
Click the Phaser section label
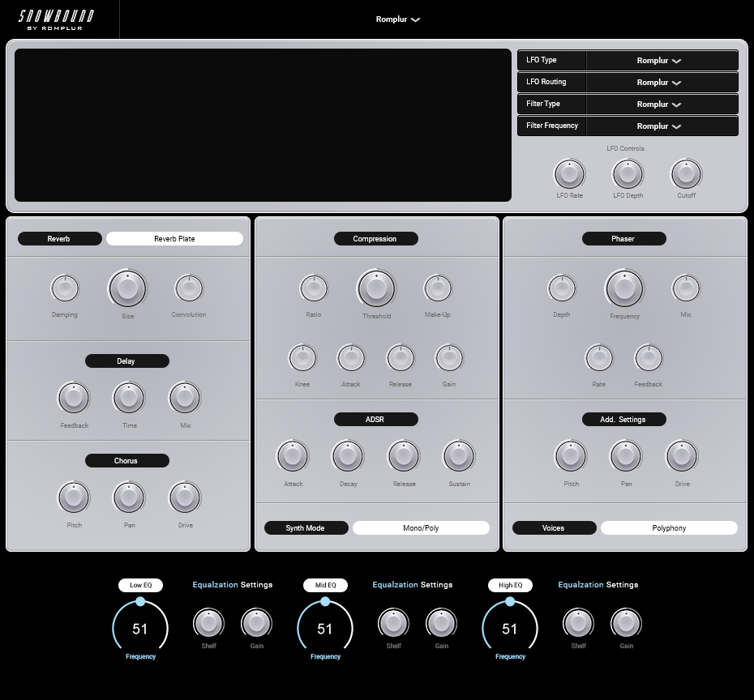(624, 239)
